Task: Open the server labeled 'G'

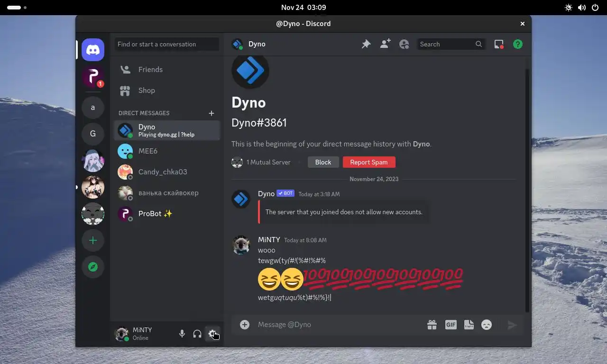Action: [93, 134]
